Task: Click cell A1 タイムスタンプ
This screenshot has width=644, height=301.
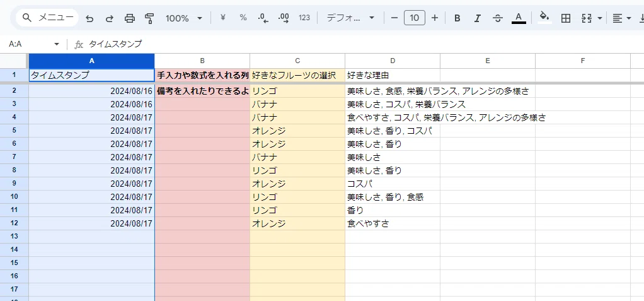Action: [x=92, y=75]
